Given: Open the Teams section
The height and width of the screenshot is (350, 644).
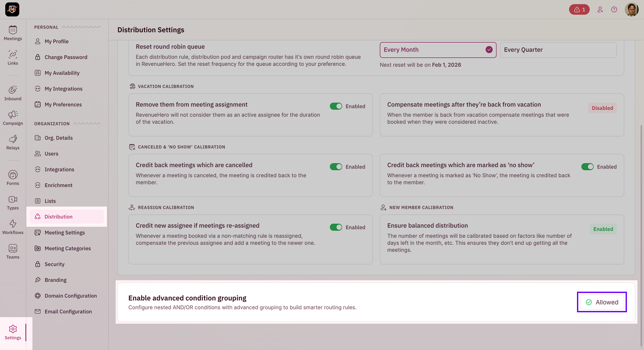Looking at the screenshot, I should pyautogui.click(x=13, y=251).
